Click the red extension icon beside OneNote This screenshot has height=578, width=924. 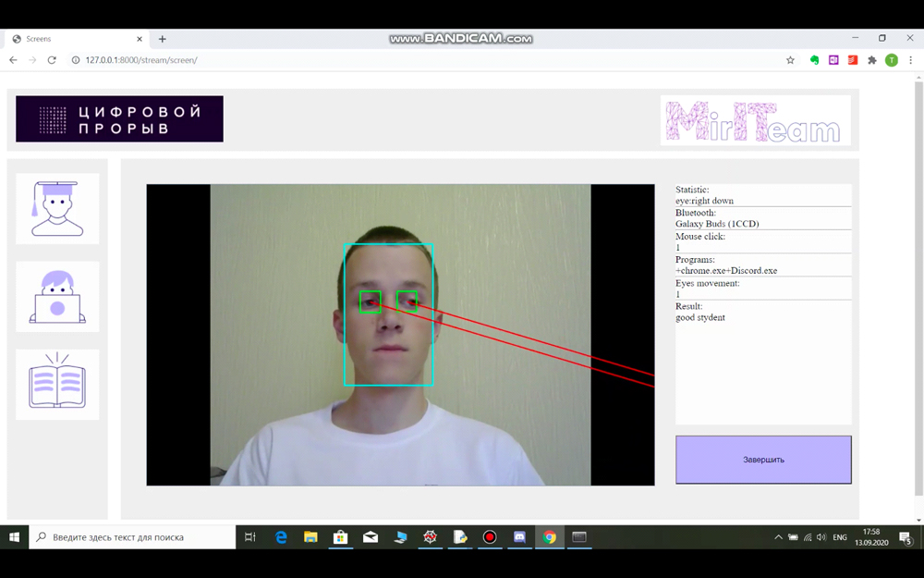point(853,60)
